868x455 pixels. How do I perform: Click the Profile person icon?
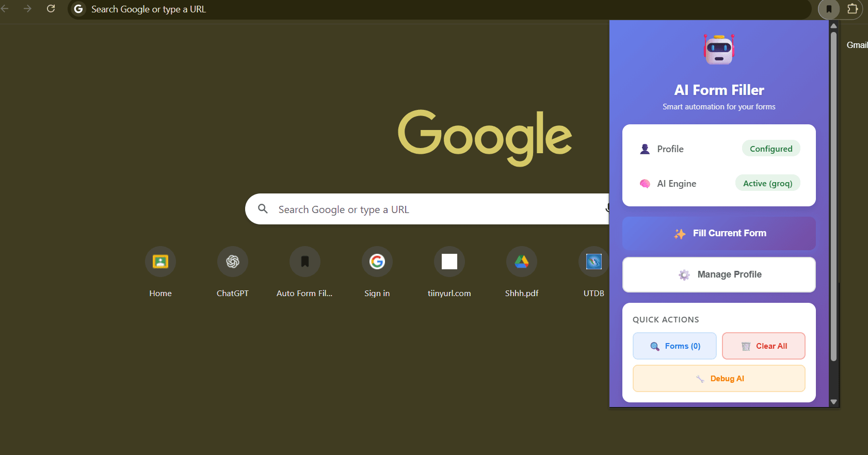coord(645,149)
